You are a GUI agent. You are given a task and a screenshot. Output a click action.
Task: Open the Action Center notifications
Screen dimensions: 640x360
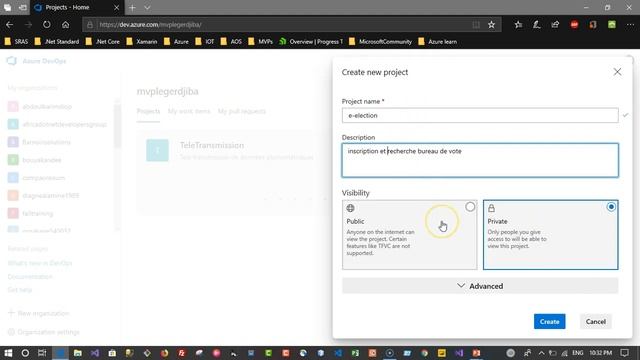(624, 353)
